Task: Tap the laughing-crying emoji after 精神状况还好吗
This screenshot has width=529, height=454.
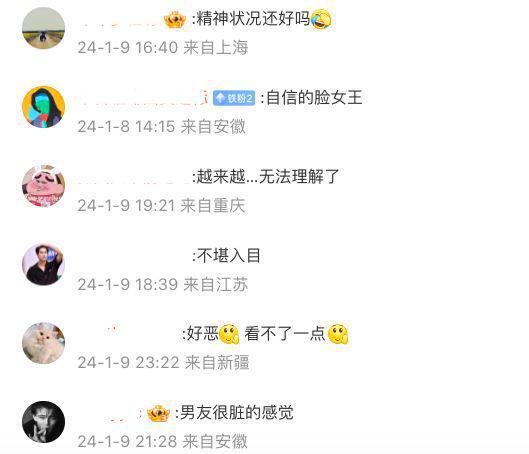Action: coord(321,19)
